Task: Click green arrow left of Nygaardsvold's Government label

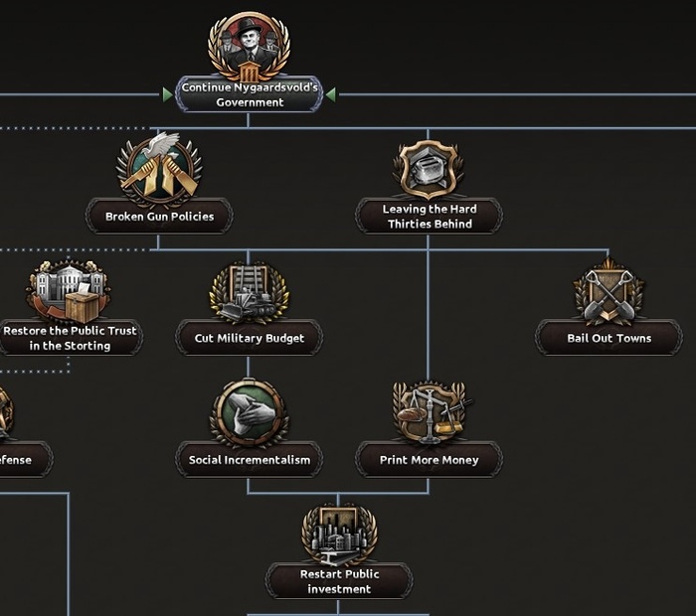Action: (x=167, y=94)
